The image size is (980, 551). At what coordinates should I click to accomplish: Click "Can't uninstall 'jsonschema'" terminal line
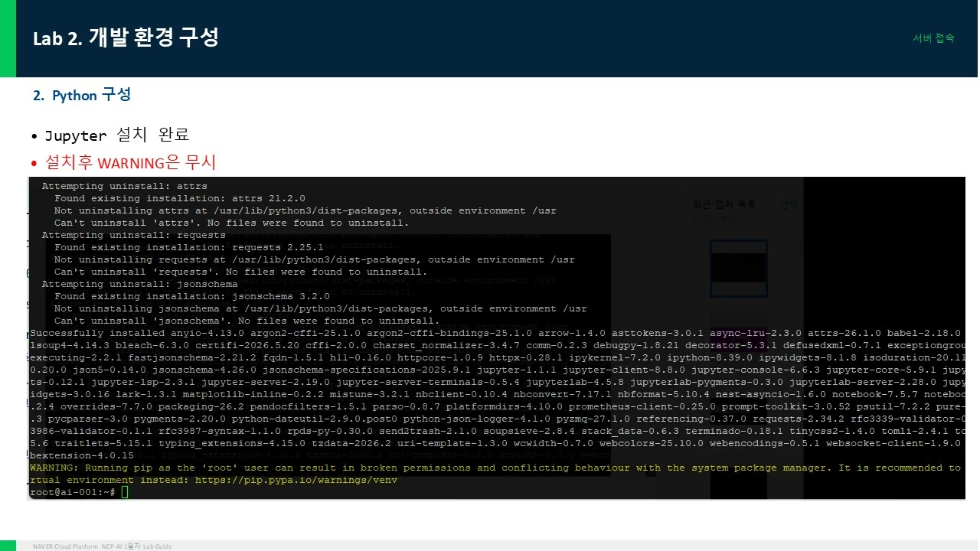(x=247, y=321)
